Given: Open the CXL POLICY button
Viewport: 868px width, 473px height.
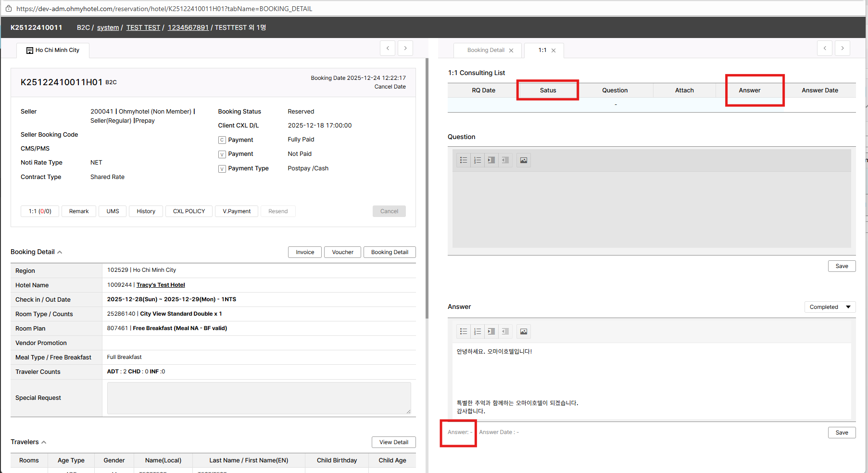Looking at the screenshot, I should [x=189, y=211].
